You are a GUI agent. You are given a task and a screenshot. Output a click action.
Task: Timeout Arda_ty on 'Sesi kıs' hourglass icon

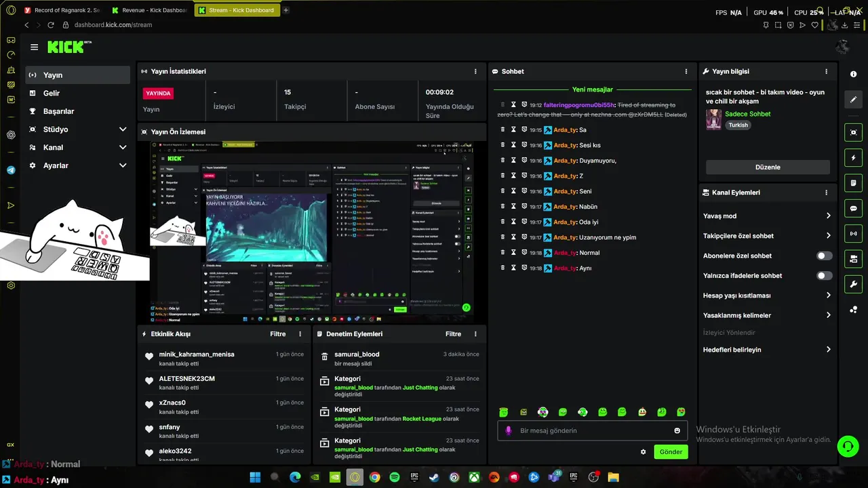tap(513, 145)
